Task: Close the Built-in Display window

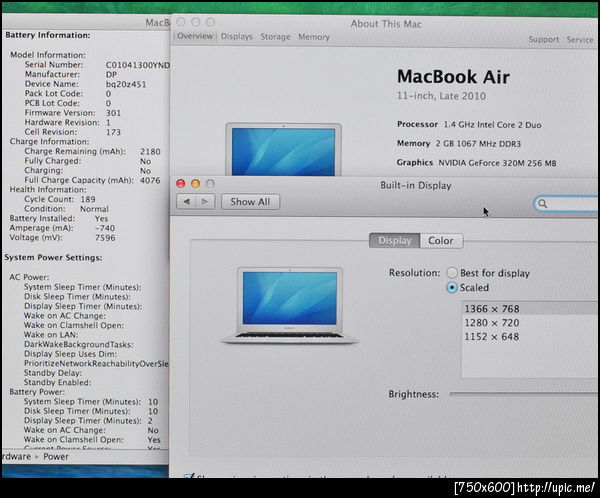Action: (181, 184)
